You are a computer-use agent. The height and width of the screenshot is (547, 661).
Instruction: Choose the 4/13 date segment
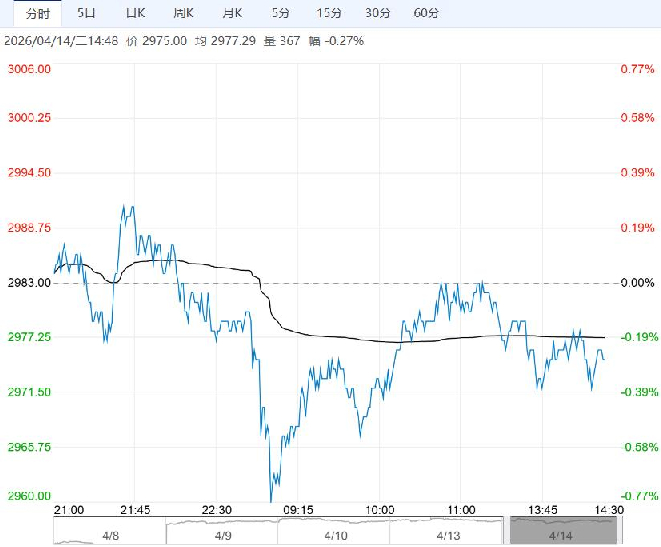pos(449,535)
